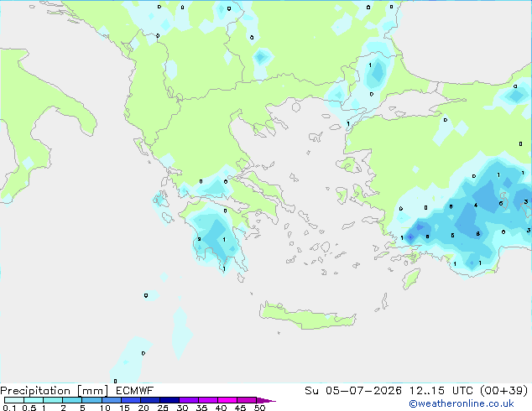Viewport: 532px width, 411px height.
Task: Click legend value '50'
Action: pyautogui.click(x=259, y=408)
